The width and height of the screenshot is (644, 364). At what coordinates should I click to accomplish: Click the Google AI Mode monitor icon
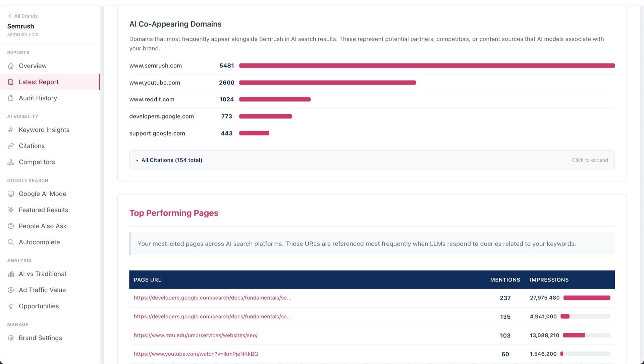11,194
